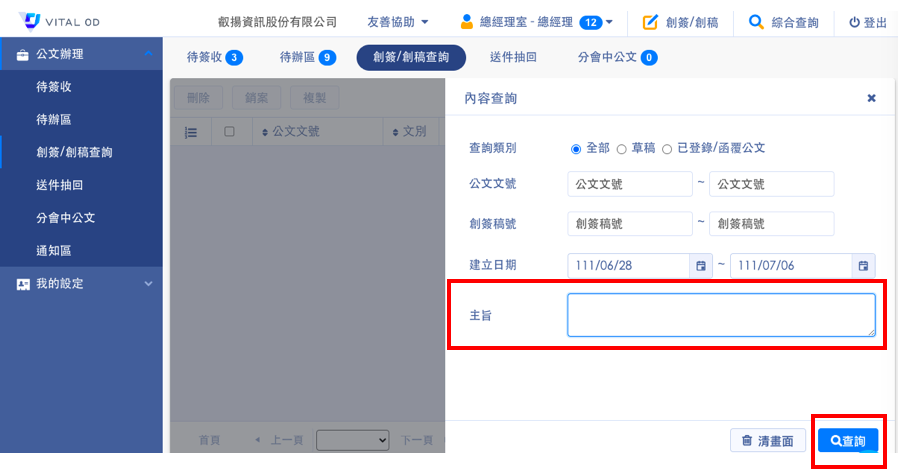
Task: Open the end date calendar icon
Action: [864, 266]
